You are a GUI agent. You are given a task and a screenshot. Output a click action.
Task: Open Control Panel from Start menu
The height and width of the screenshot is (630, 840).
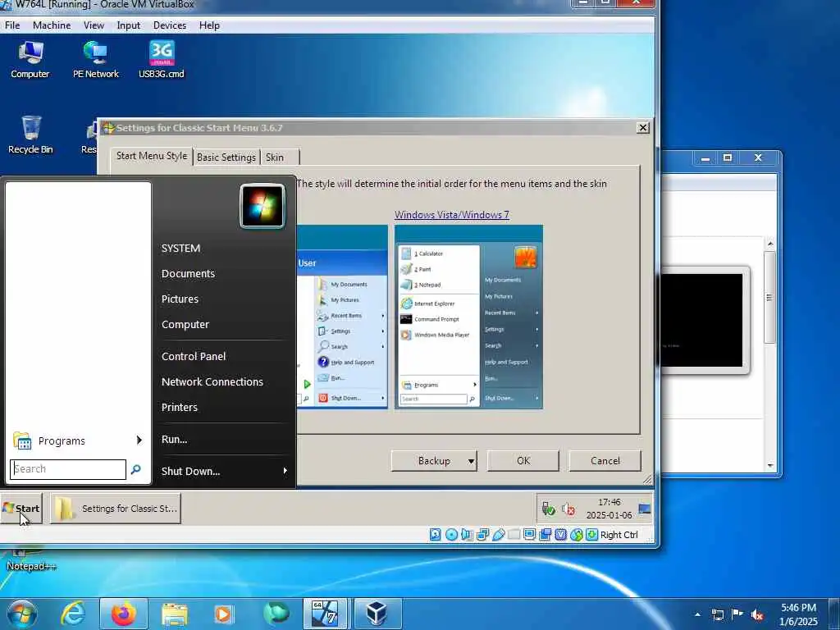[x=194, y=356]
